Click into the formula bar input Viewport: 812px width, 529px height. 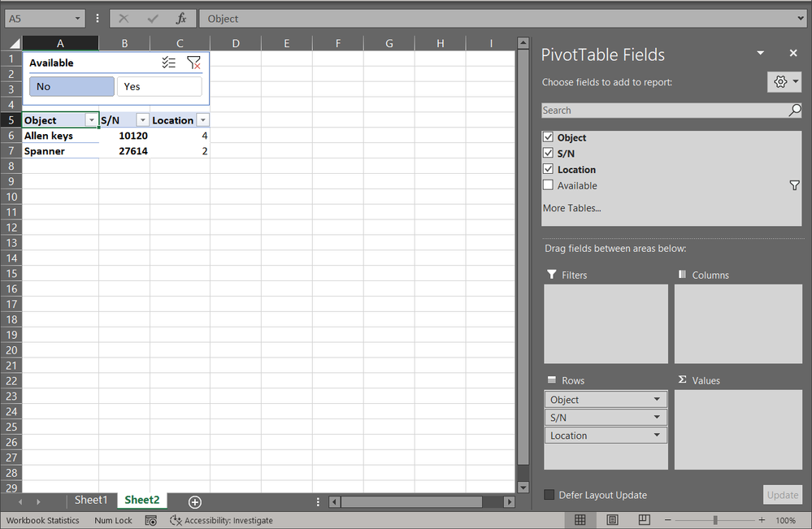tap(497, 19)
